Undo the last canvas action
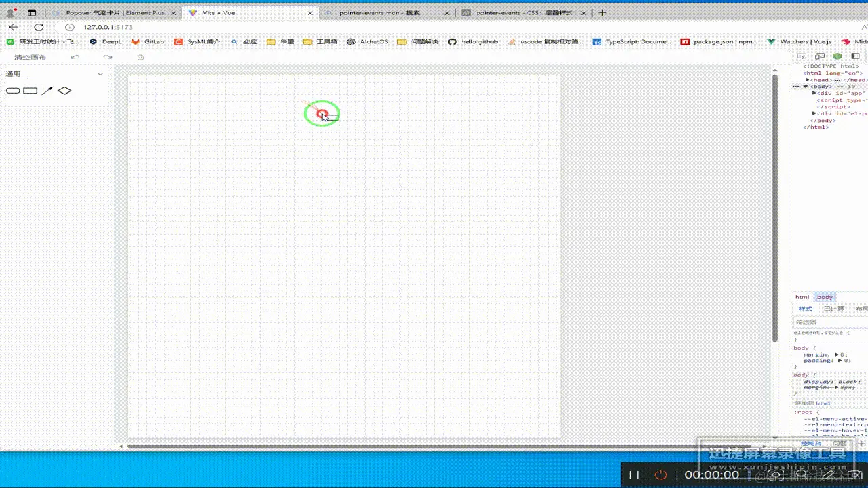This screenshot has height=488, width=868. pyautogui.click(x=75, y=57)
